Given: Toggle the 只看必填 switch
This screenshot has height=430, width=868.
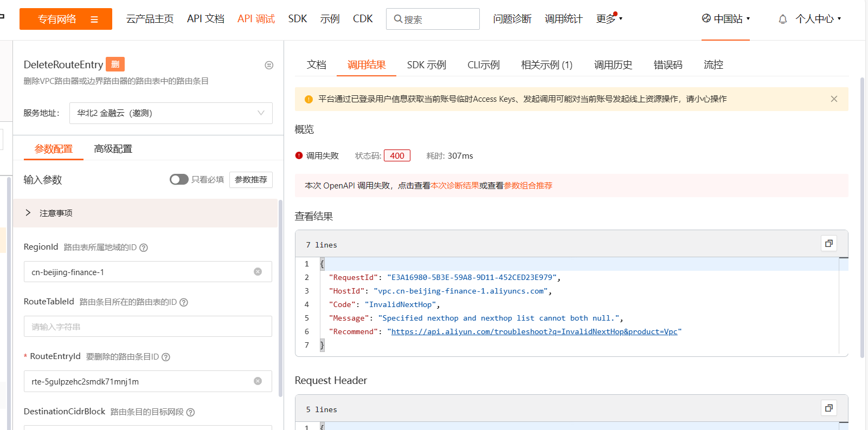Looking at the screenshot, I should (179, 179).
